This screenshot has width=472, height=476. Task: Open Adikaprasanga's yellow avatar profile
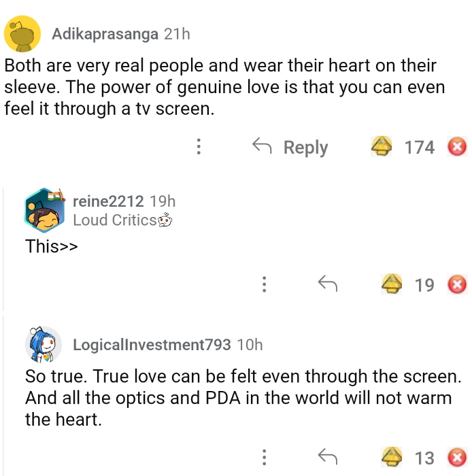(x=23, y=33)
